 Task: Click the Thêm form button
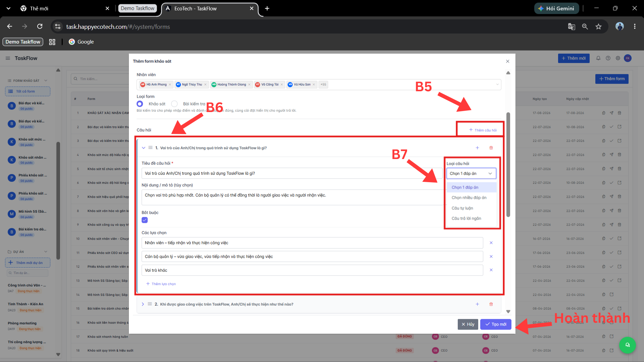(612, 79)
